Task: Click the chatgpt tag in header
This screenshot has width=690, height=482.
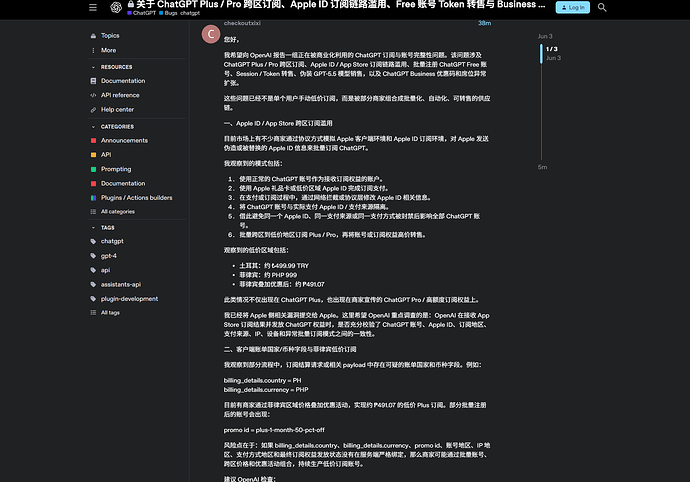Action: [190, 13]
